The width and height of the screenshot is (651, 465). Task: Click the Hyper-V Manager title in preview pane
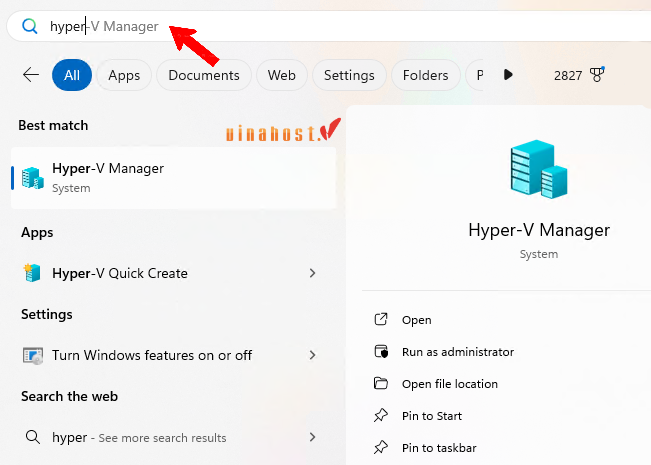539,230
